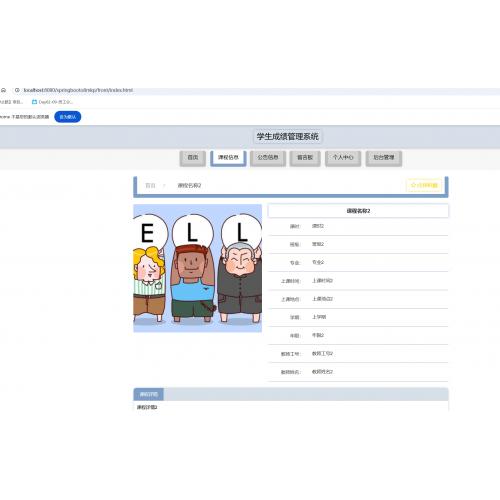Viewport: 500px width, 500px height.
Task: Select the 课程信息 navigation tab
Action: click(228, 158)
